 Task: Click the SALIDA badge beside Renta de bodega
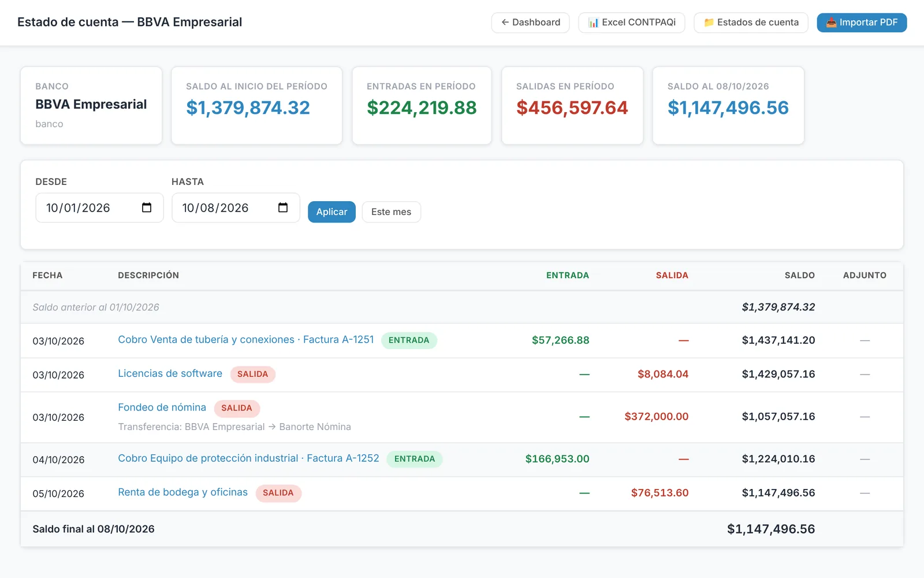tap(278, 493)
